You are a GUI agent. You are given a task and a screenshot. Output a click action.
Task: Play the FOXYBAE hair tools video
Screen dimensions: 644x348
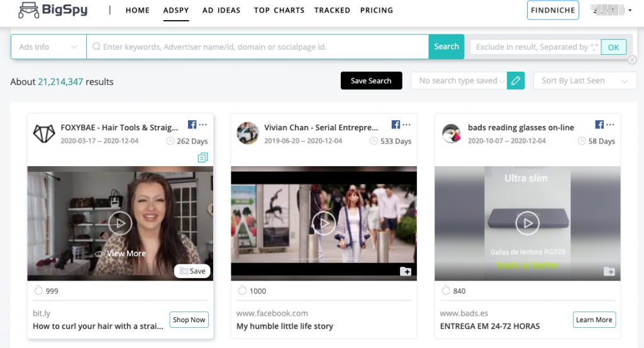coord(120,223)
